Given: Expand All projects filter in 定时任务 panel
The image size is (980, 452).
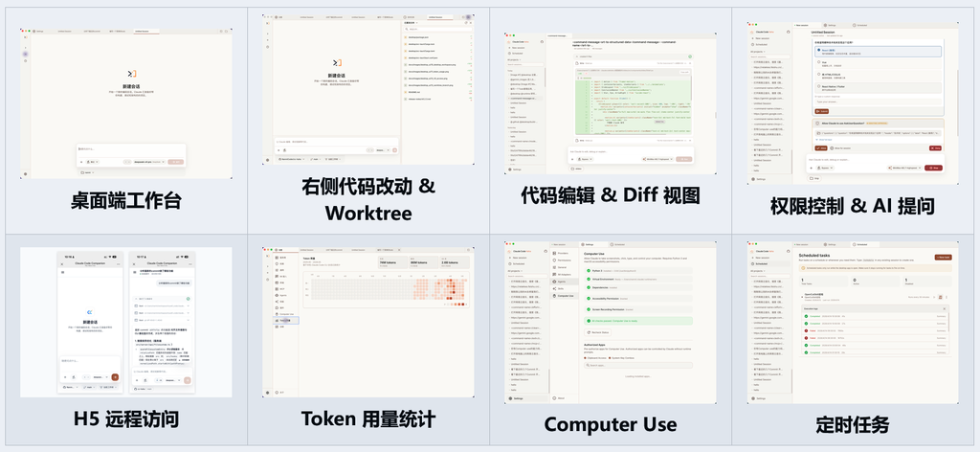Looking at the screenshot, I should [758, 271].
